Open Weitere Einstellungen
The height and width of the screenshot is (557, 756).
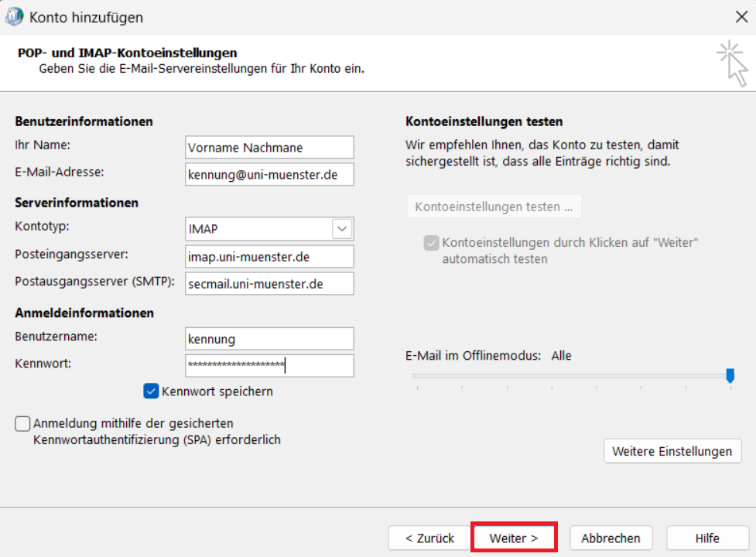coord(672,451)
